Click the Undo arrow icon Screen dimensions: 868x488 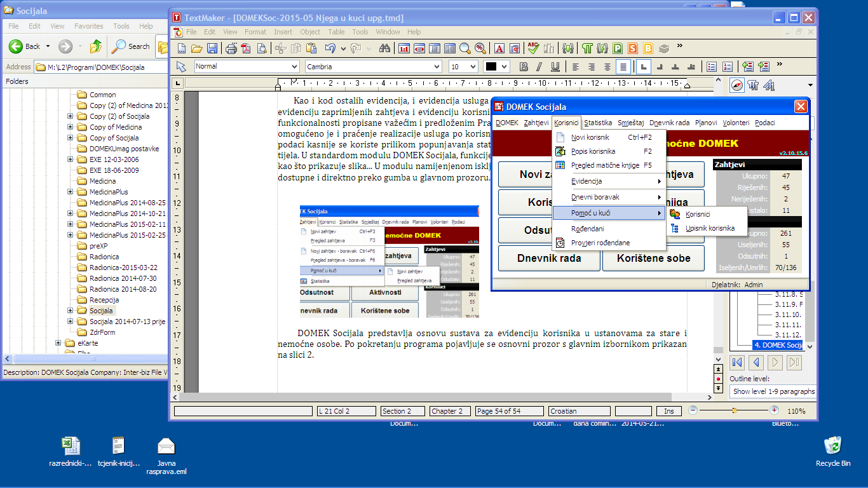coord(330,48)
